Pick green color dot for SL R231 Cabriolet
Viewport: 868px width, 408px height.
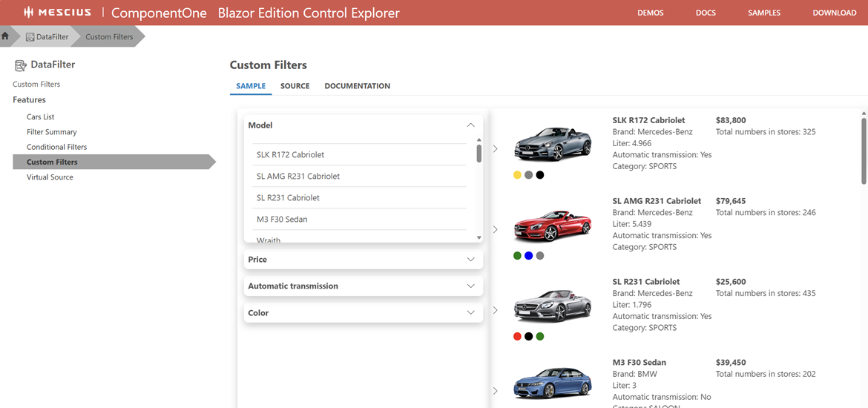click(540, 336)
